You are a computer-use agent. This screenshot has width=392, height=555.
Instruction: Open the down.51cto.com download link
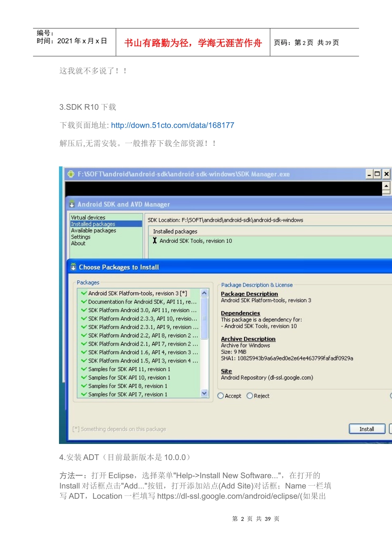[172, 125]
